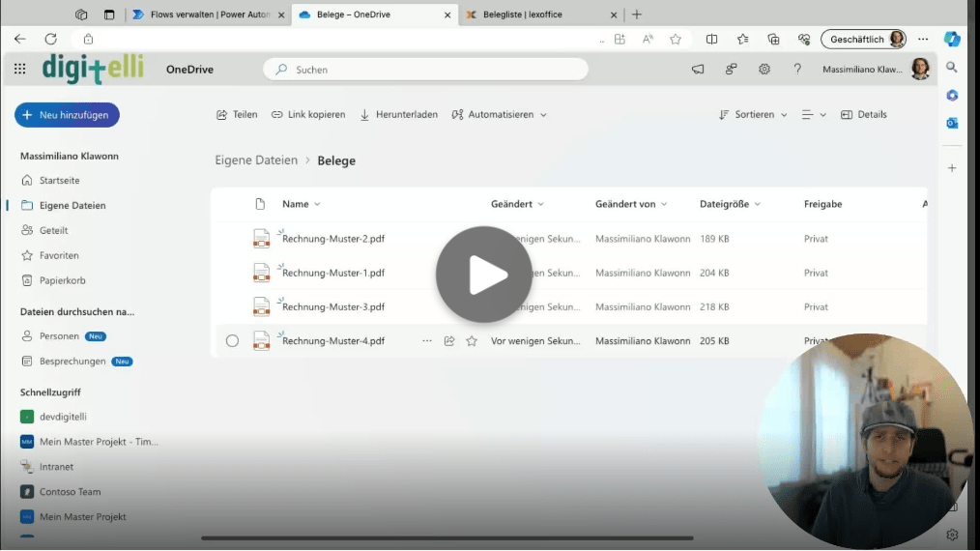
Task: Select Rechnung-Muster-4.pdf with its circle checkbox
Action: [233, 341]
